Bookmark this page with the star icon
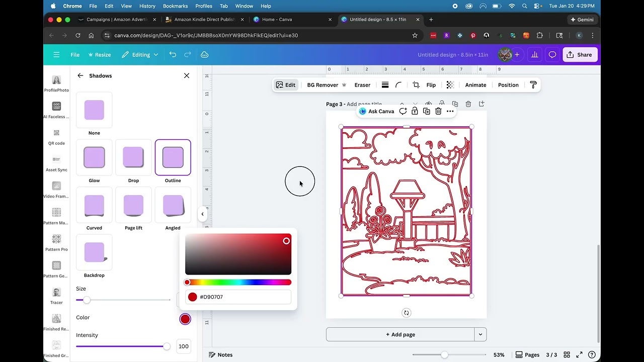Viewport: 644px width, 362px height. pyautogui.click(x=415, y=36)
